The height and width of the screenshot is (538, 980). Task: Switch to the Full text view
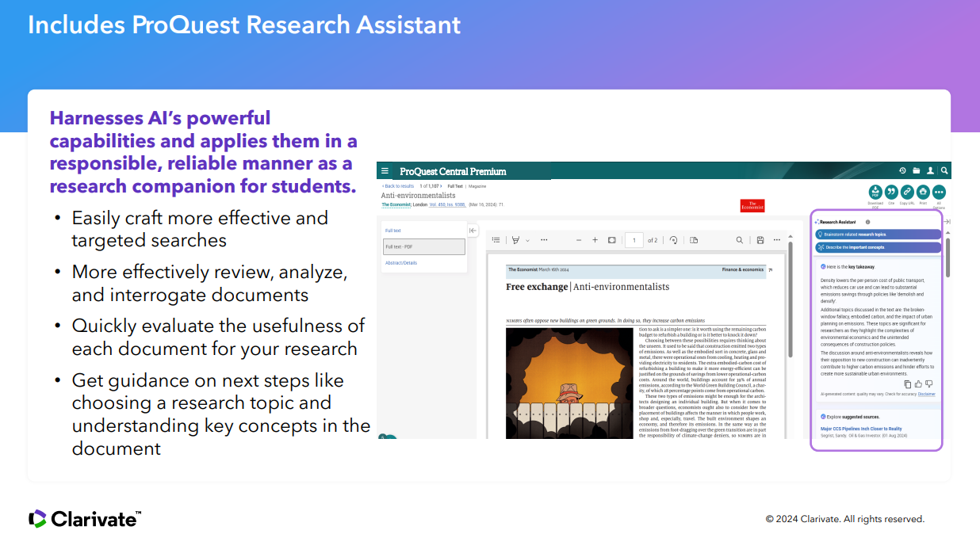pos(393,231)
